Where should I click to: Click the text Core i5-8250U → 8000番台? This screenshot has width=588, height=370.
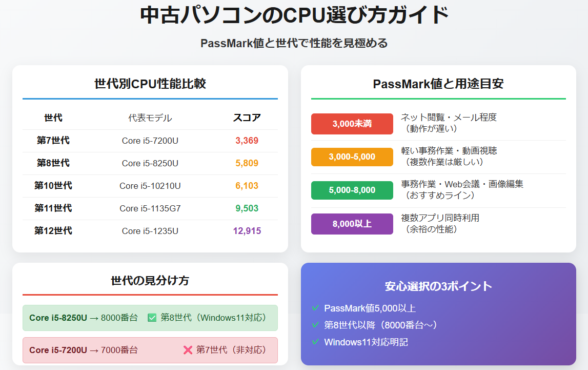(x=84, y=318)
